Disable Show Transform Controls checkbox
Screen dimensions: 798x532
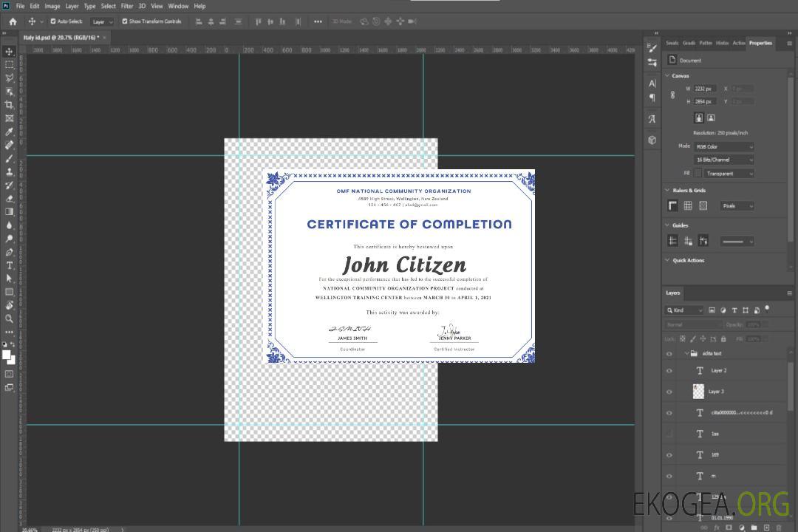point(125,21)
